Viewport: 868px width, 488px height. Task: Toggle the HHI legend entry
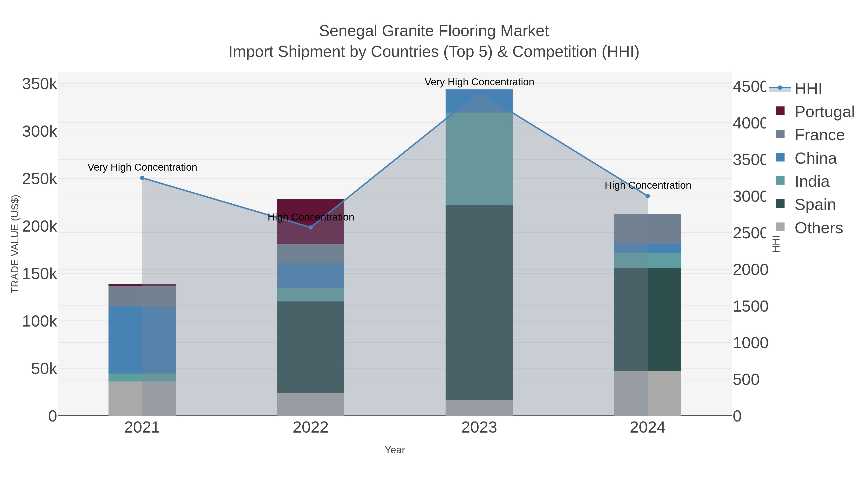pos(796,88)
